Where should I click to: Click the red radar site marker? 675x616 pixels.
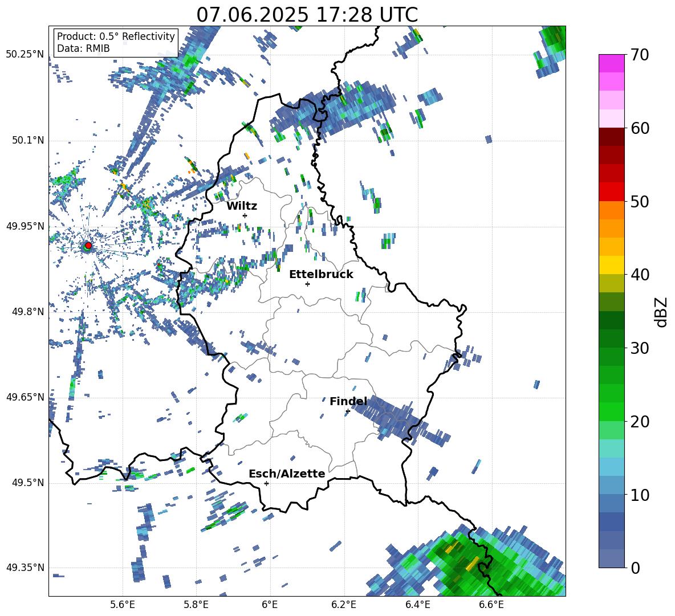pyautogui.click(x=88, y=246)
